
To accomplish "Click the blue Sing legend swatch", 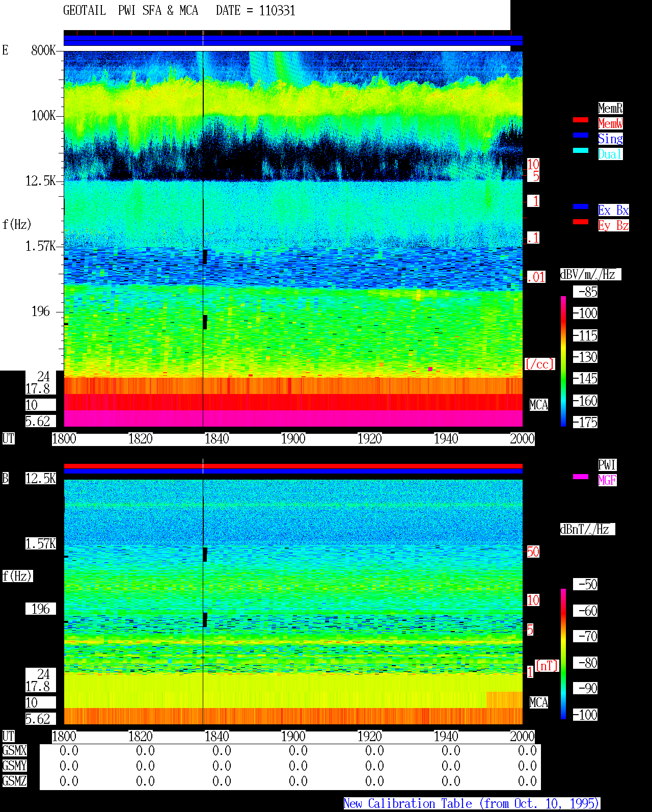I will pyautogui.click(x=581, y=135).
